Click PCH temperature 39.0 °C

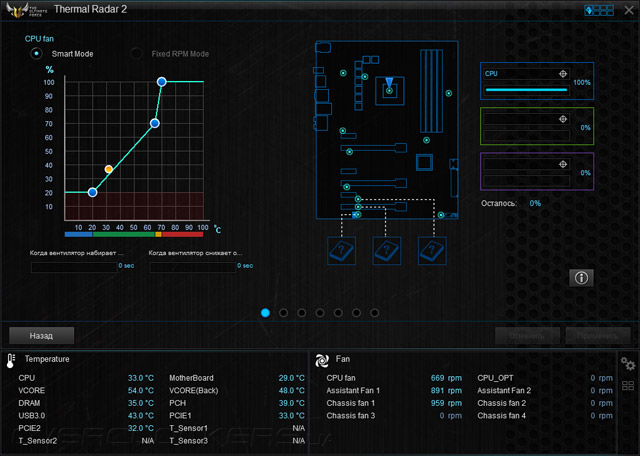coord(291,403)
